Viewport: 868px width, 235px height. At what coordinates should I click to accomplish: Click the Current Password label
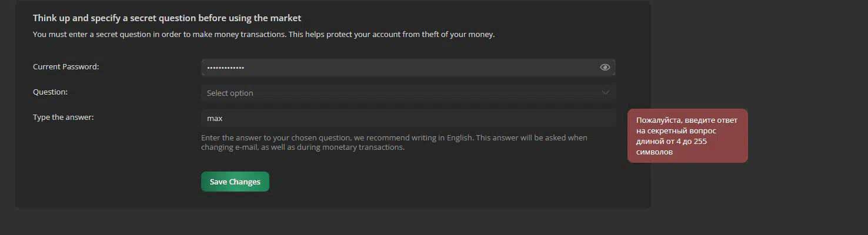66,67
